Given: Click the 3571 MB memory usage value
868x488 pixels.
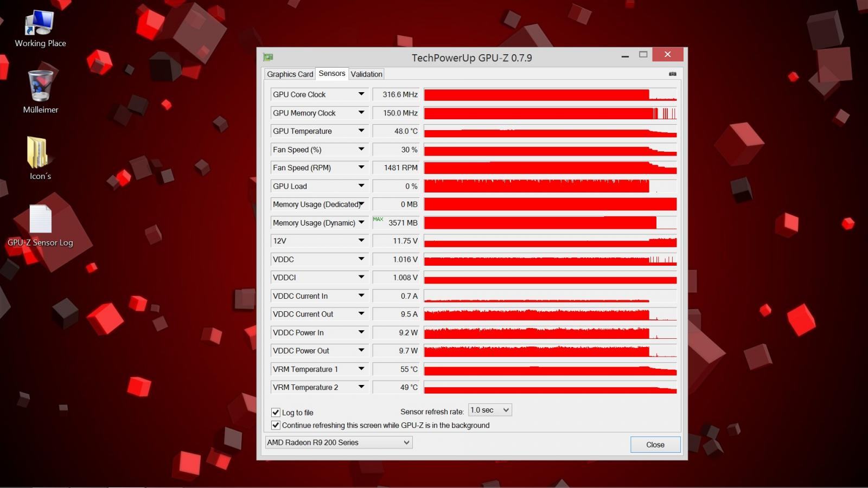Looking at the screenshot, I should tap(397, 223).
